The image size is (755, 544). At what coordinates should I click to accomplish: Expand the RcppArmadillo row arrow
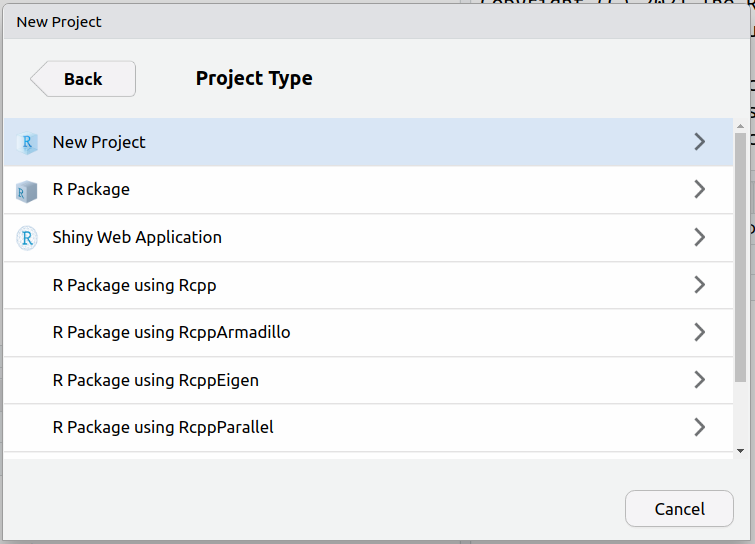click(x=699, y=332)
